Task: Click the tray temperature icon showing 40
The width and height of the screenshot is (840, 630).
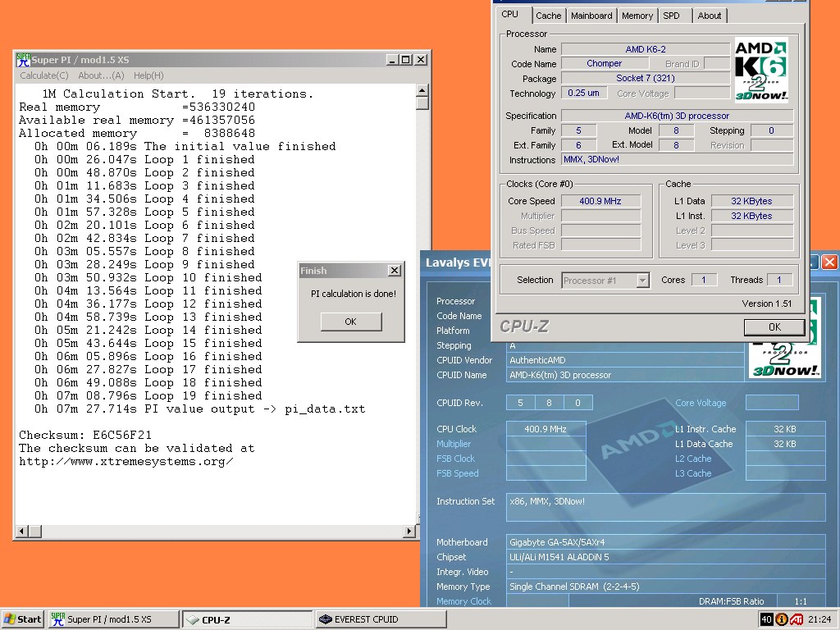Action: coord(767,619)
